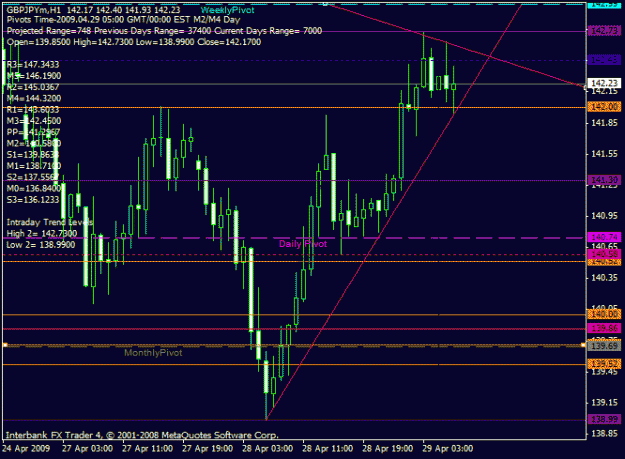The height and width of the screenshot is (459, 625).
Task: Click the GBPJPYm,H1 symbol header text
Action: tap(33, 10)
